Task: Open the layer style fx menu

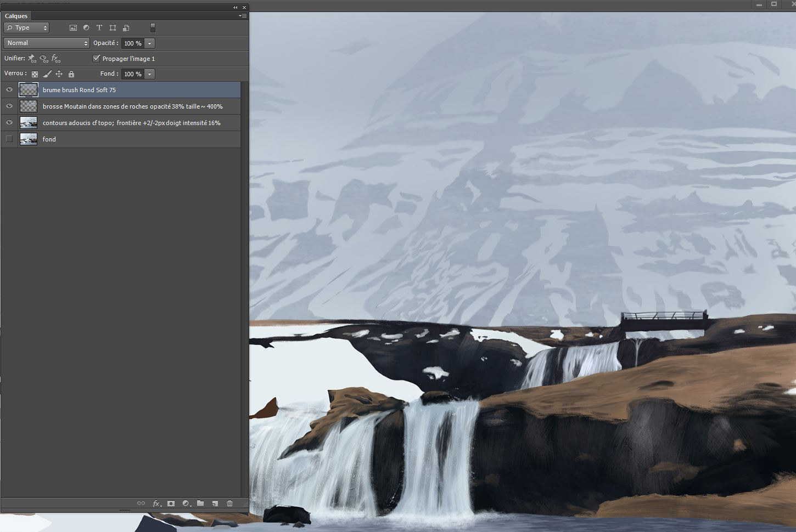Action: click(156, 503)
